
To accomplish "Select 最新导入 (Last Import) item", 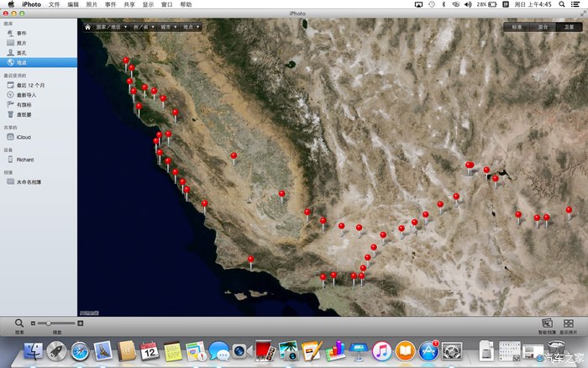I will click(x=27, y=95).
